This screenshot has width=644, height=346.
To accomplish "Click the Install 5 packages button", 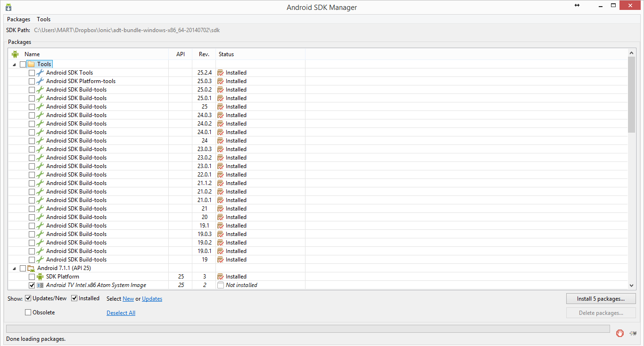I will pos(601,299).
